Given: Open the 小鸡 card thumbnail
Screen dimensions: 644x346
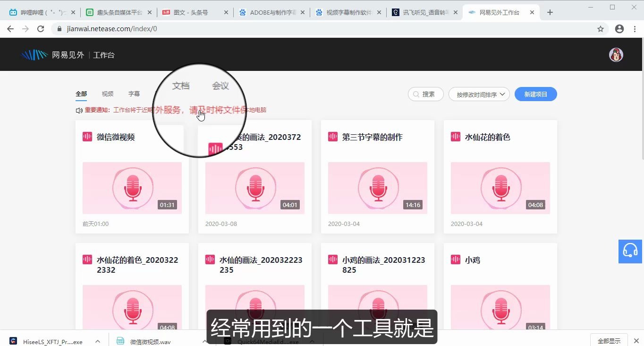Looking at the screenshot, I should coord(500,307).
